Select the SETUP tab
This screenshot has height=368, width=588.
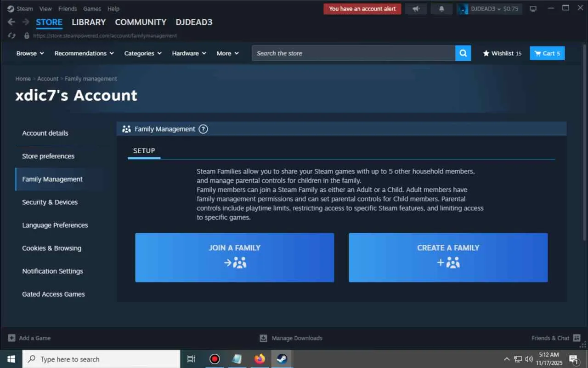(144, 151)
